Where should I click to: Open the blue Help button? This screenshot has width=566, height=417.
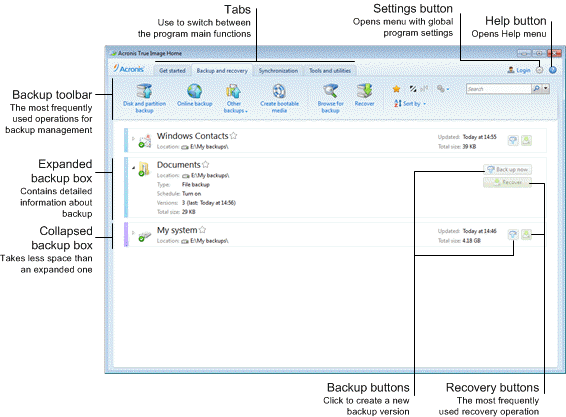[553, 70]
